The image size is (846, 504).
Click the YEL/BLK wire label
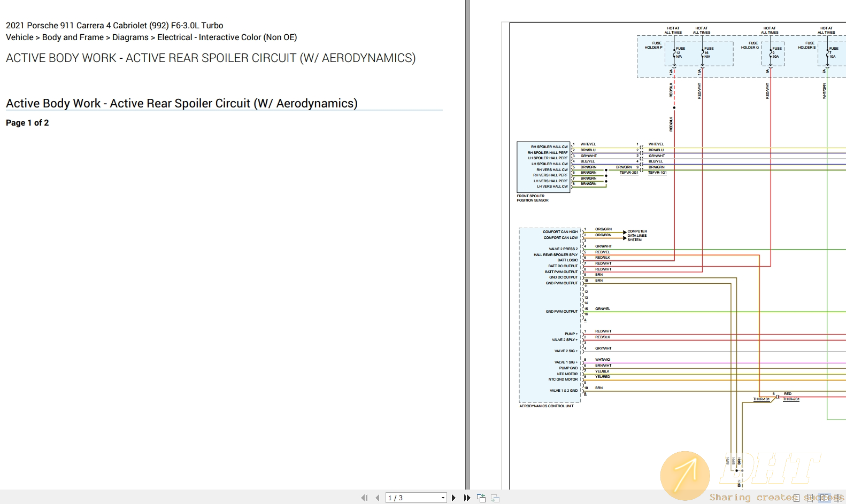[603, 371]
